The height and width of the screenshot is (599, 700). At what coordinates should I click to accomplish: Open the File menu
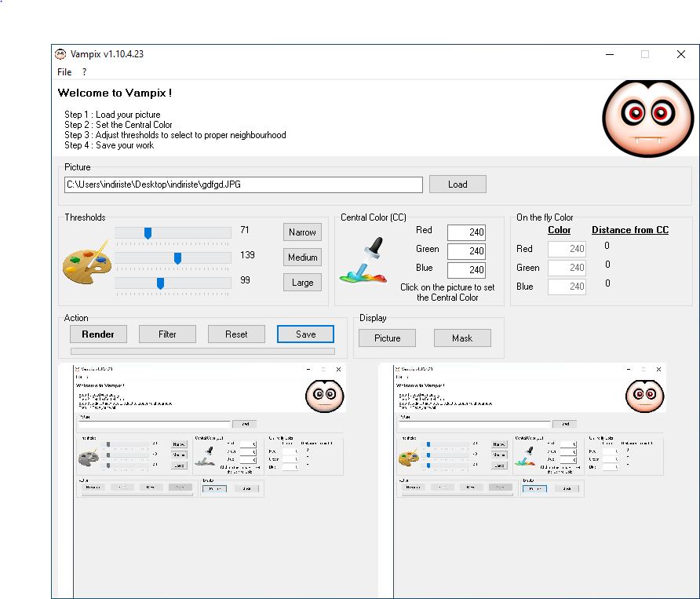pos(64,72)
